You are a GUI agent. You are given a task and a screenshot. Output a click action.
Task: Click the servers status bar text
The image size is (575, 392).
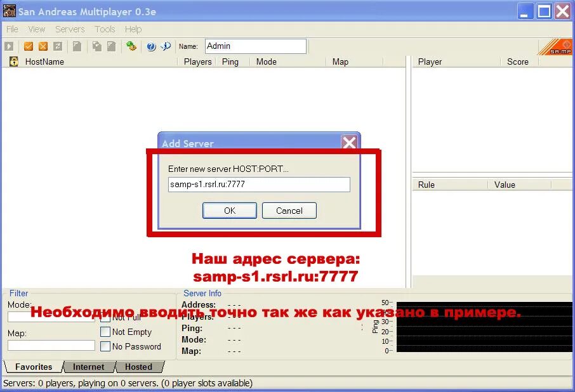click(x=128, y=383)
